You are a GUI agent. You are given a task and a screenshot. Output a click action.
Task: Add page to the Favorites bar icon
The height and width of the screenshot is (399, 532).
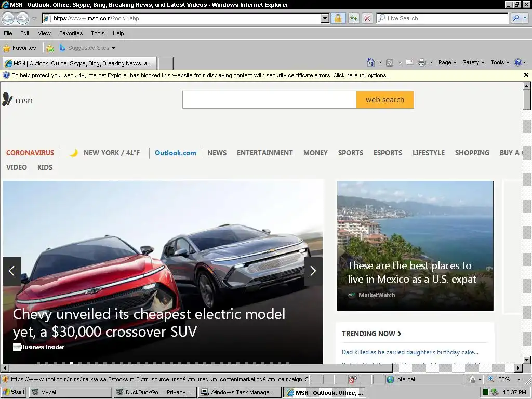[50, 48]
